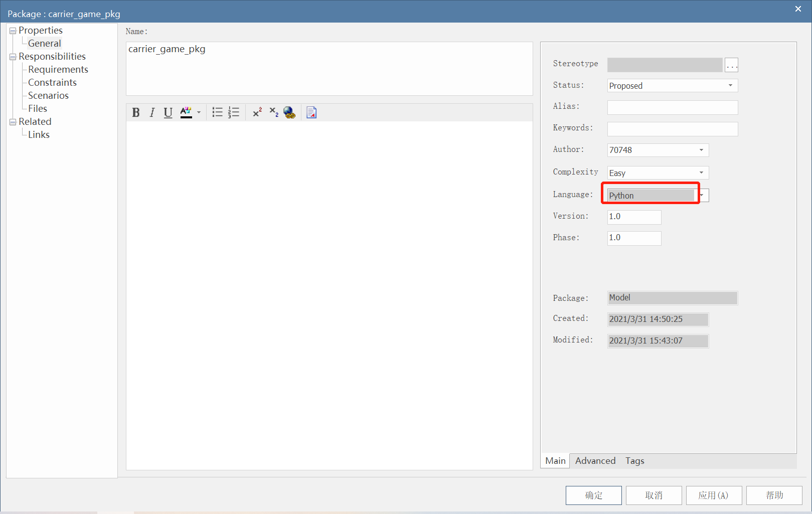Open the Stereotype browse button
Screen dimensions: 812x514
coord(731,65)
